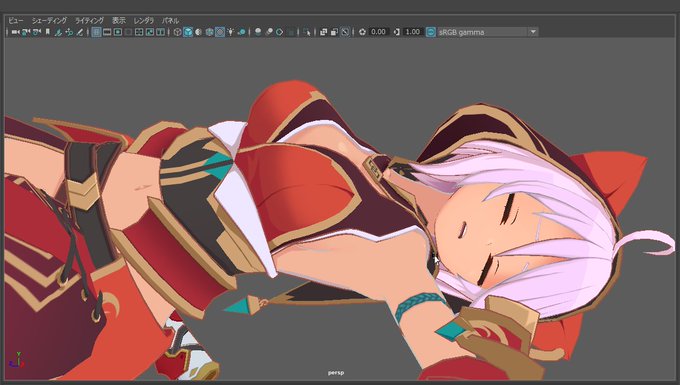Open the 表示 (Show) menu
The width and height of the screenshot is (680, 385).
119,20
